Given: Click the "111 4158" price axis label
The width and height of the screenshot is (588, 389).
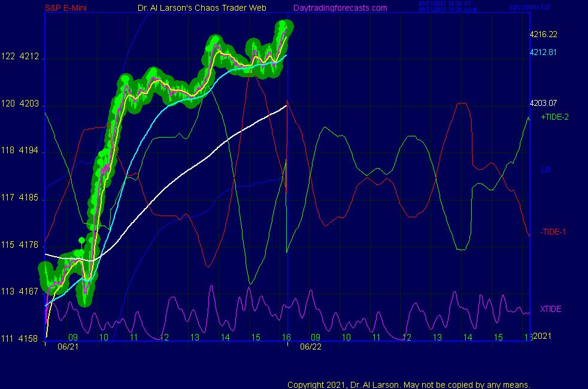Looking at the screenshot, I should [x=20, y=339].
